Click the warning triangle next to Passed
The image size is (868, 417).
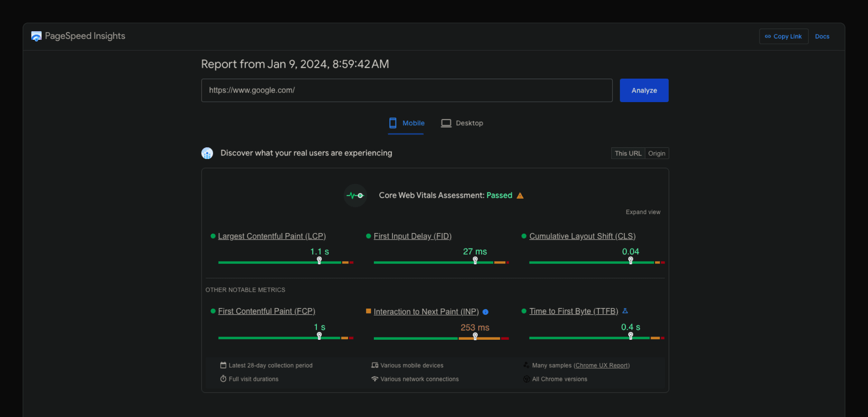[x=520, y=195]
